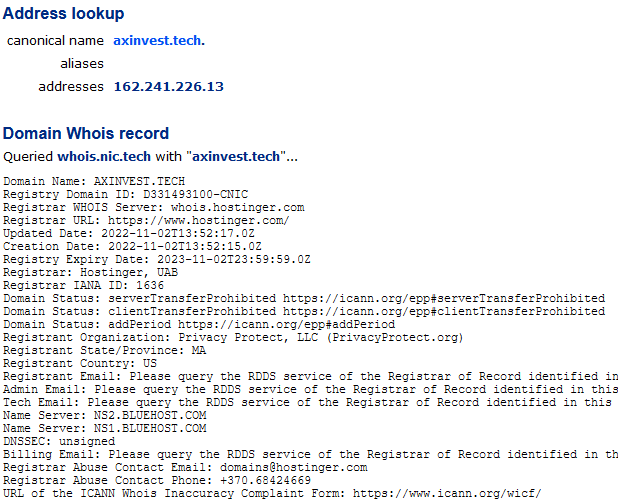Click the domains@hostinger.com abuse contact email
618x501 pixels.
coord(294,467)
